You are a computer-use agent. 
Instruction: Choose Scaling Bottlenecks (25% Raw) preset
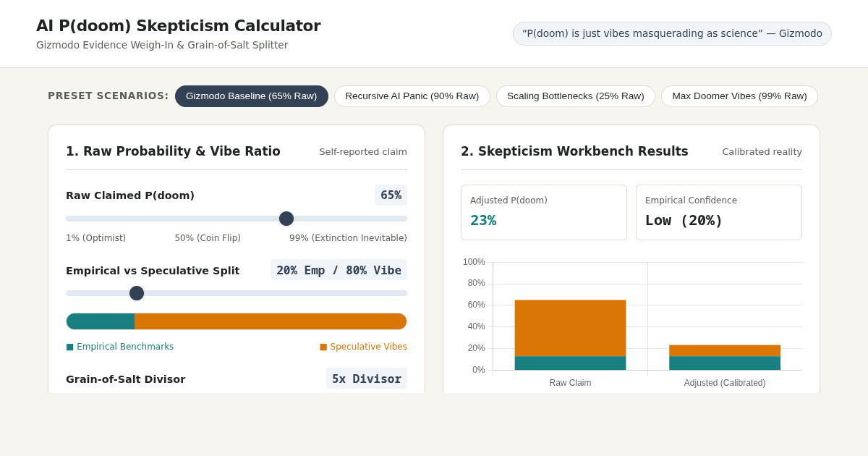coord(576,96)
